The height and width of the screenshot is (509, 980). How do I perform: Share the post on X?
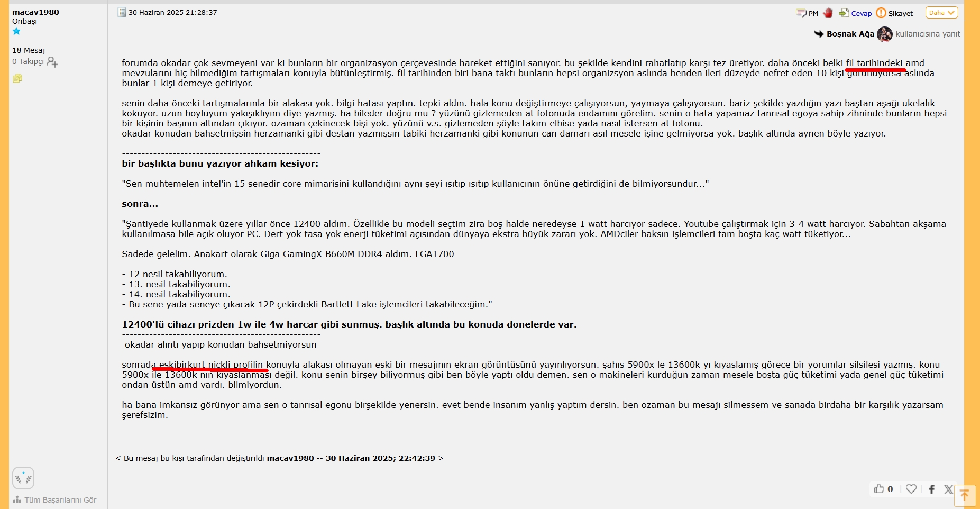[949, 489]
